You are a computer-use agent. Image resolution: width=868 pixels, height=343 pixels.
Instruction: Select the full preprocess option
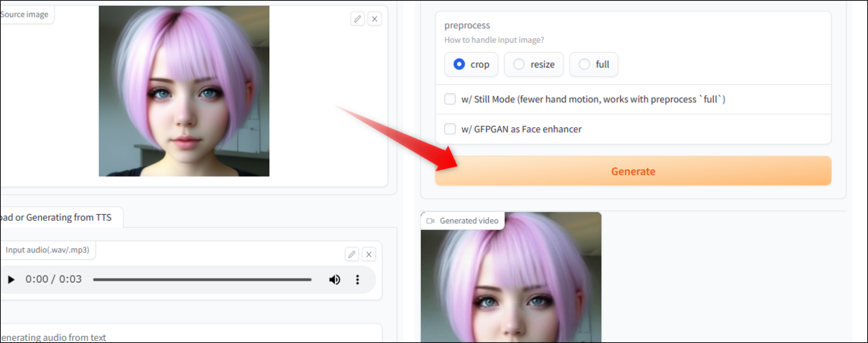pyautogui.click(x=594, y=64)
